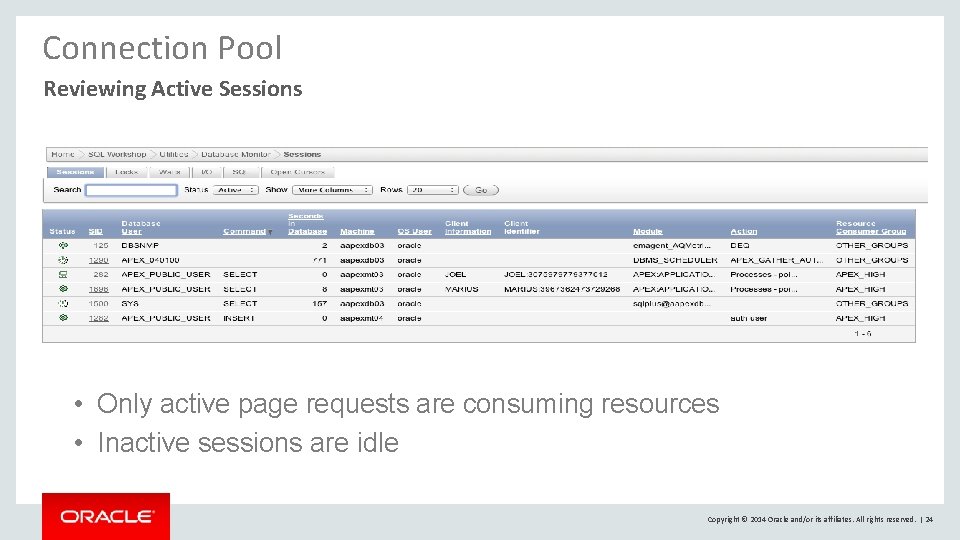Viewport: 960px width, 540px height.
Task: Open the Rows dropdown set to 20
Action: [433, 190]
